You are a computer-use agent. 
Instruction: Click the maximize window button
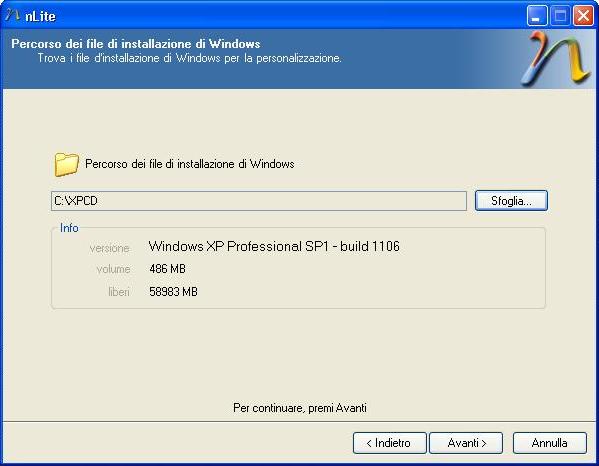(560, 16)
